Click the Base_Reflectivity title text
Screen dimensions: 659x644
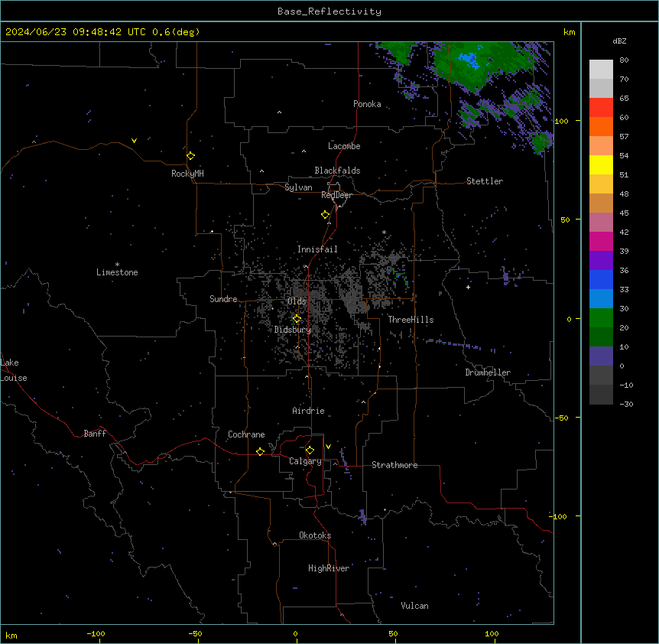tap(329, 11)
